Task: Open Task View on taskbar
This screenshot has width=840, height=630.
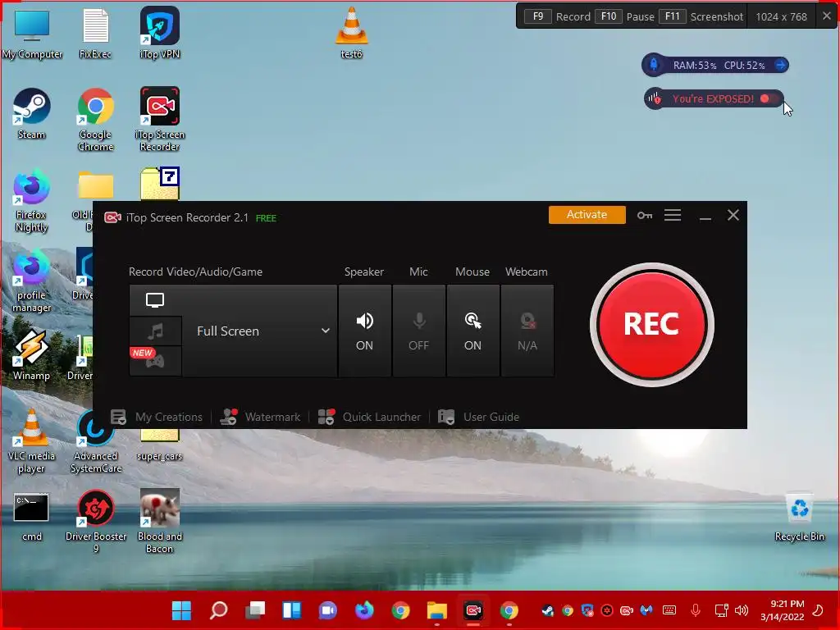Action: 255,610
